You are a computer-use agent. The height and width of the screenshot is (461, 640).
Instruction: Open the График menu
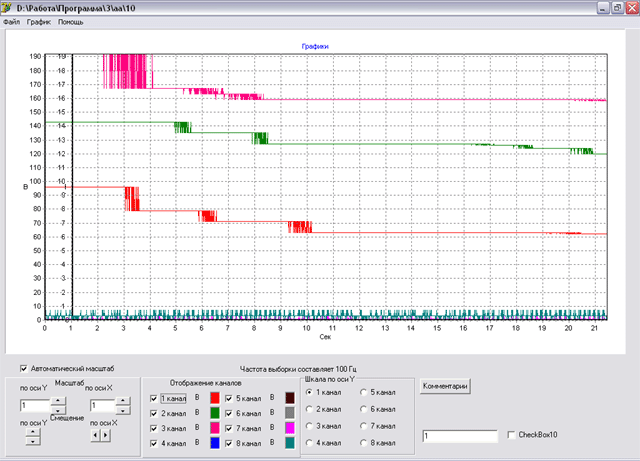pos(38,21)
